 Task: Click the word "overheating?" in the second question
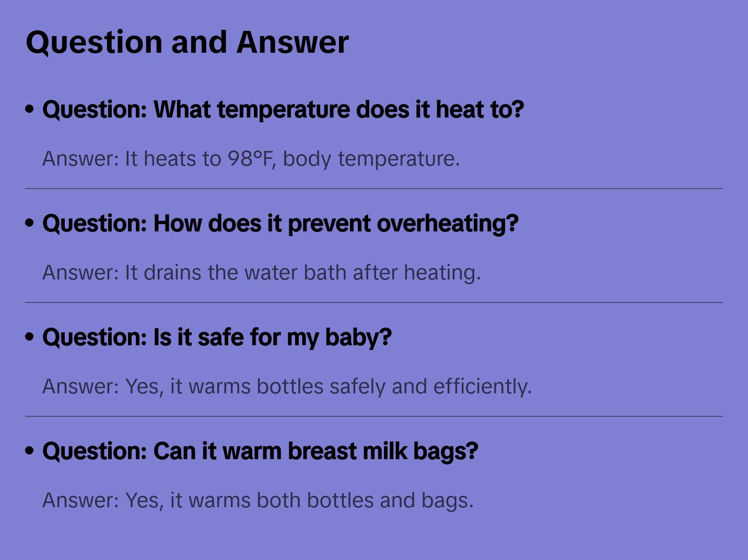point(447,224)
